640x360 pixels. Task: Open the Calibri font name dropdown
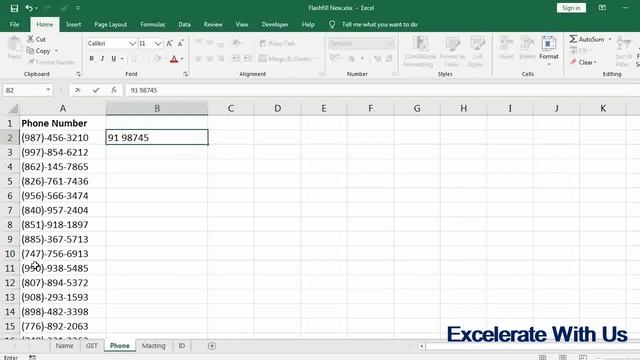pos(132,43)
